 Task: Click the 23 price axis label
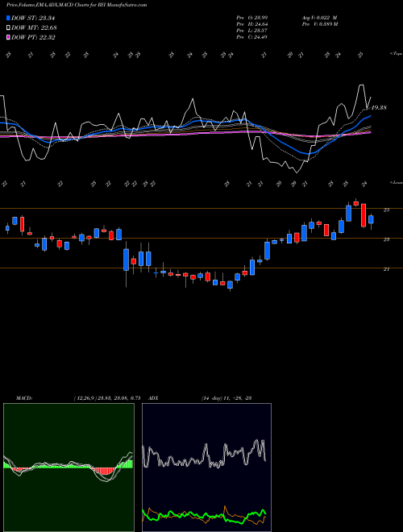(386, 239)
